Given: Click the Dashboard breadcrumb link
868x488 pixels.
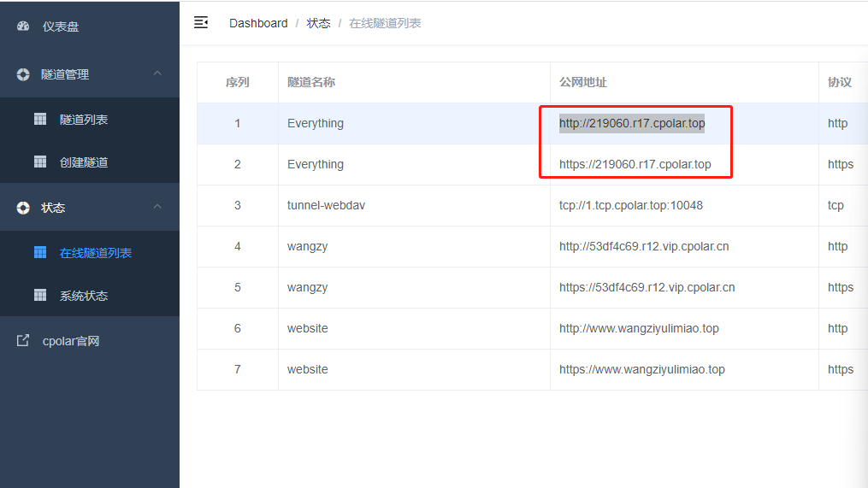Looking at the screenshot, I should 258,23.
